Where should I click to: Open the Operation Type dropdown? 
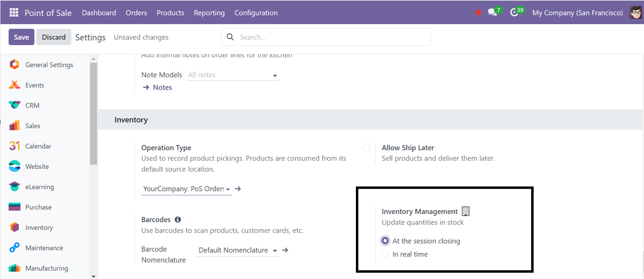(x=186, y=189)
